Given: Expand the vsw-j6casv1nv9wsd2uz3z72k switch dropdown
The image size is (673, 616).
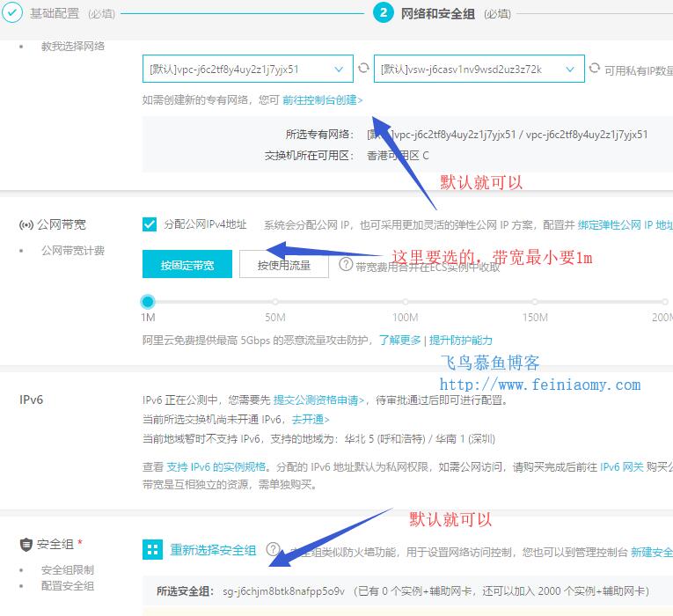Looking at the screenshot, I should (x=479, y=69).
